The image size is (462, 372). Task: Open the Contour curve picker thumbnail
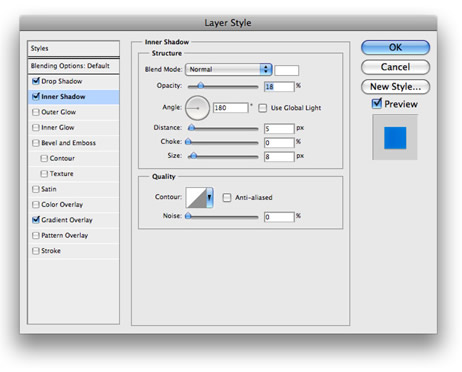[196, 197]
